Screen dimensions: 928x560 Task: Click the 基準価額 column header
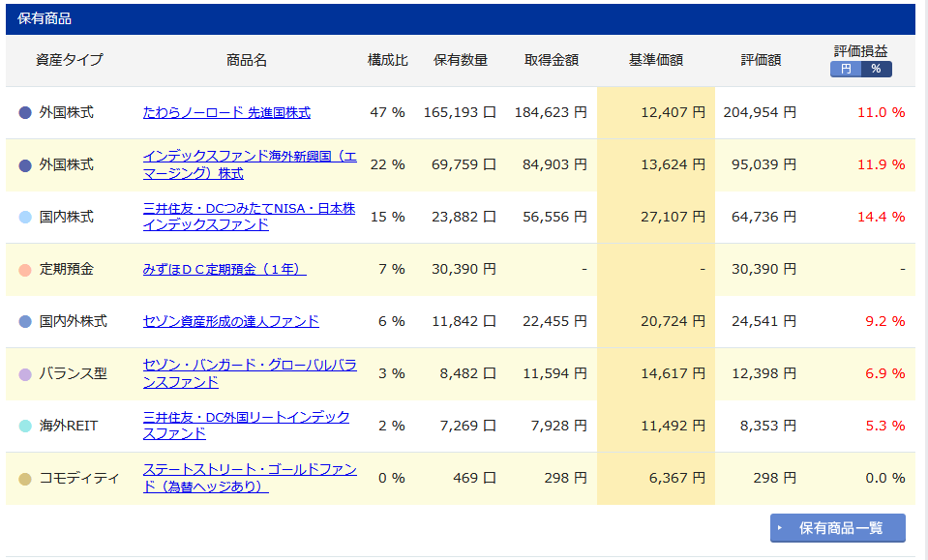pyautogui.click(x=656, y=60)
